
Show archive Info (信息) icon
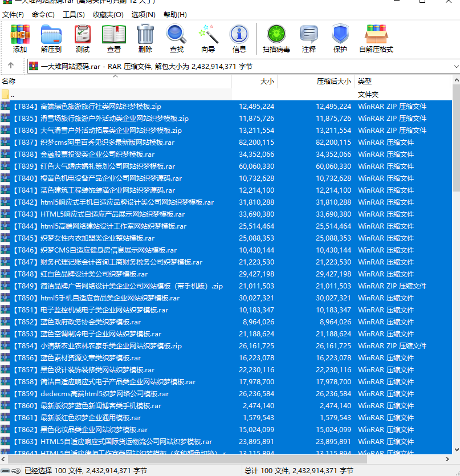(239, 39)
